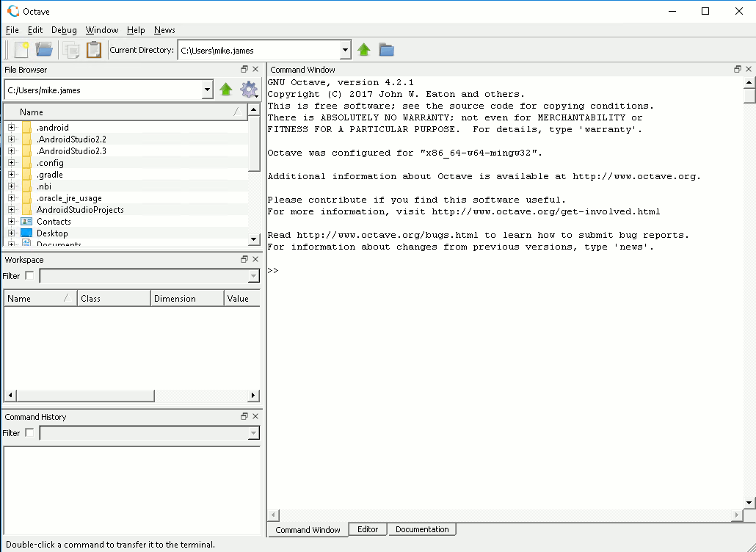
Task: Open File Browser gear settings menu
Action: click(249, 90)
